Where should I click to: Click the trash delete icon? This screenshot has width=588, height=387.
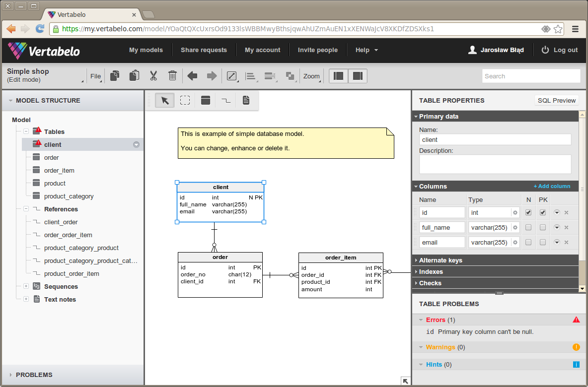(x=172, y=76)
